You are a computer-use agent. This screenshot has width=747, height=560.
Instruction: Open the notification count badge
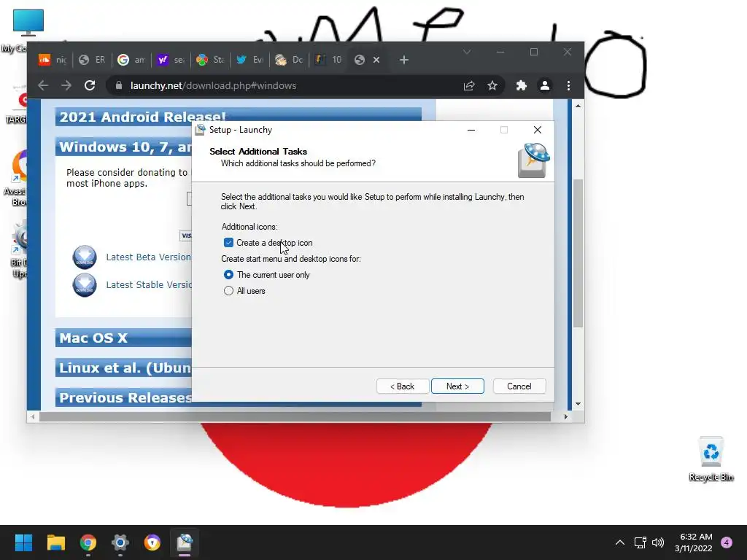(x=727, y=542)
